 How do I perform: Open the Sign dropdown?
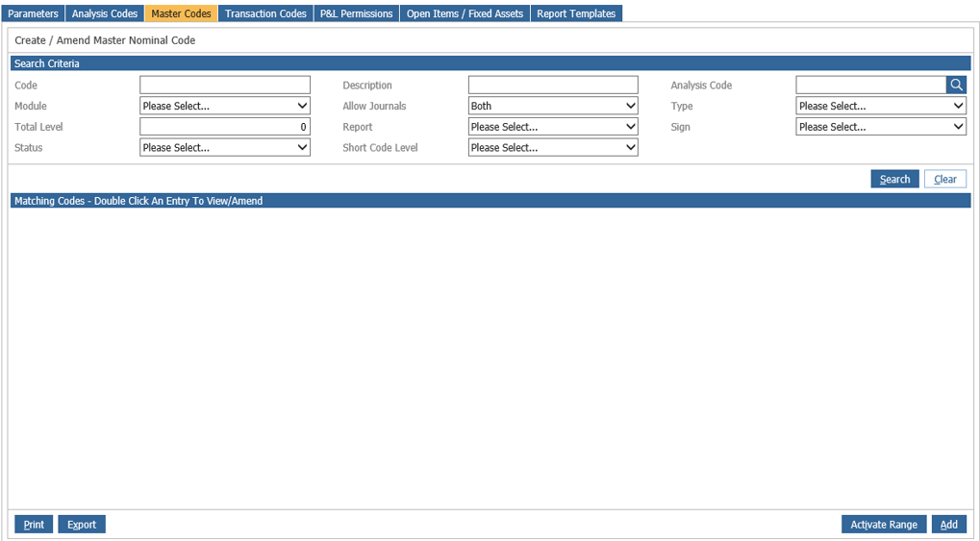881,127
